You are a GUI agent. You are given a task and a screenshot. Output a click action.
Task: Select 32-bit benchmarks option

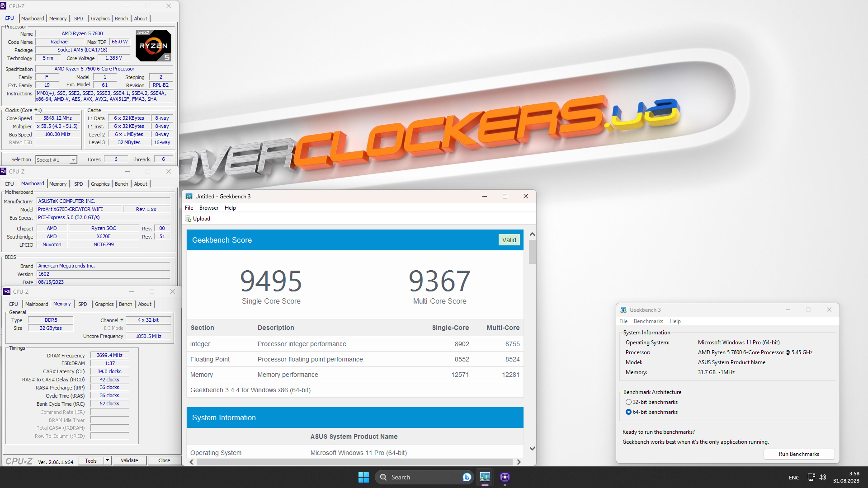tap(651, 402)
